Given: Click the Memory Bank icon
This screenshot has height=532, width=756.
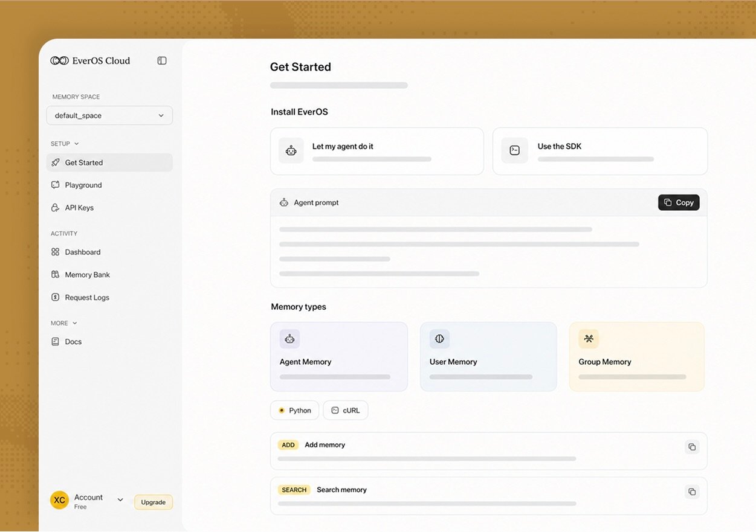Looking at the screenshot, I should point(56,275).
